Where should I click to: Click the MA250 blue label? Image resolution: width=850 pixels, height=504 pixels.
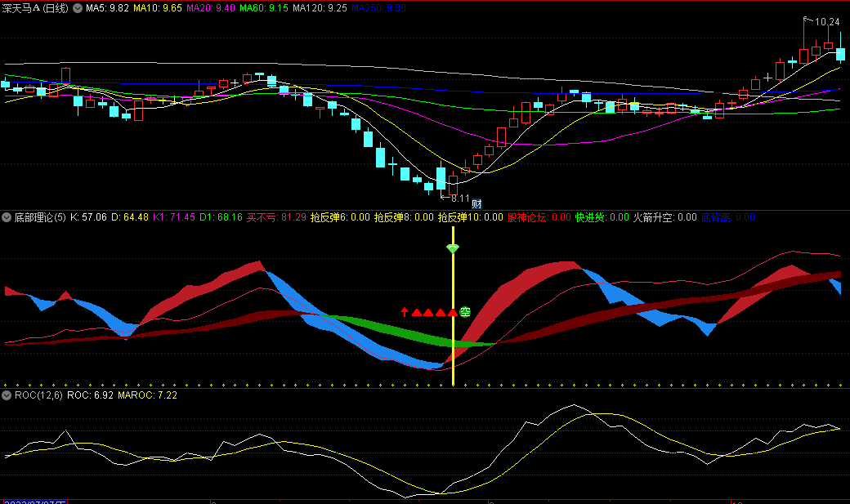(x=378, y=8)
